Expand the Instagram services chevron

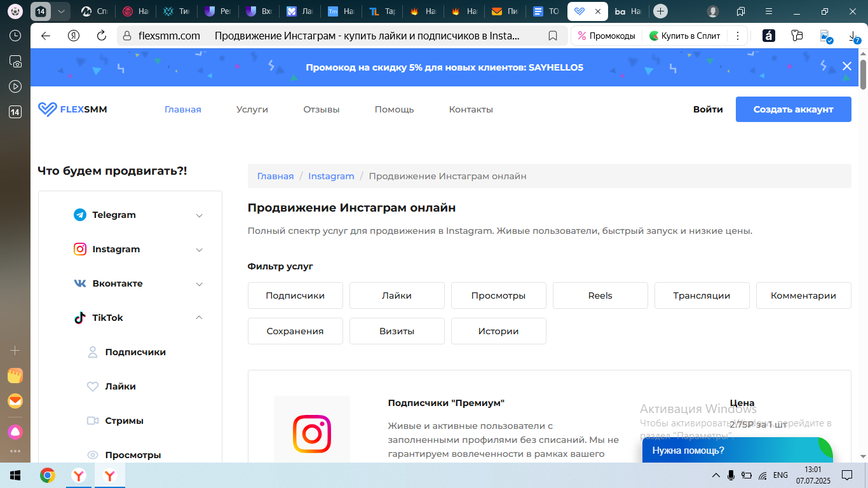point(199,250)
